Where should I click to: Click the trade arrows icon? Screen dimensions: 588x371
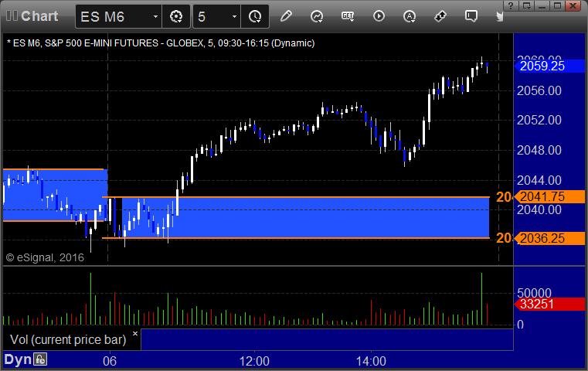pyautogui.click(x=440, y=16)
